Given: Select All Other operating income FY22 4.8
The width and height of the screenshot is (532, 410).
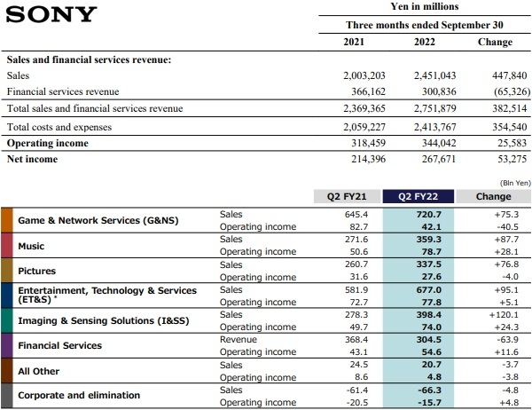Looking at the screenshot, I should pos(434,377).
